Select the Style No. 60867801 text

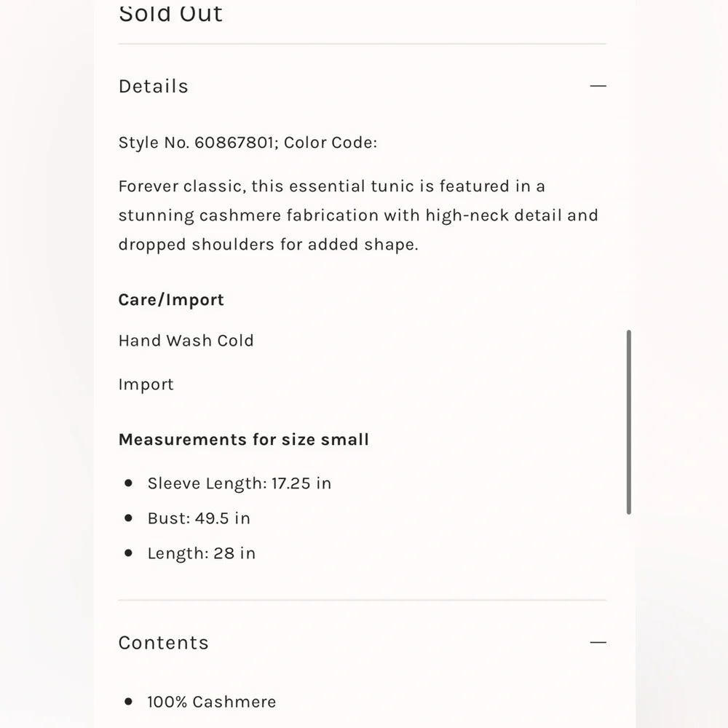pos(196,143)
